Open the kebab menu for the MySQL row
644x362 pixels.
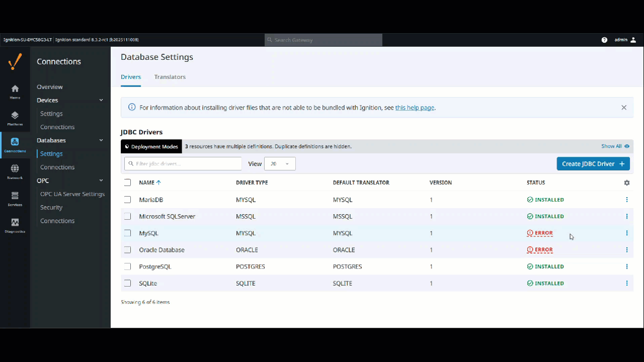[626, 233]
